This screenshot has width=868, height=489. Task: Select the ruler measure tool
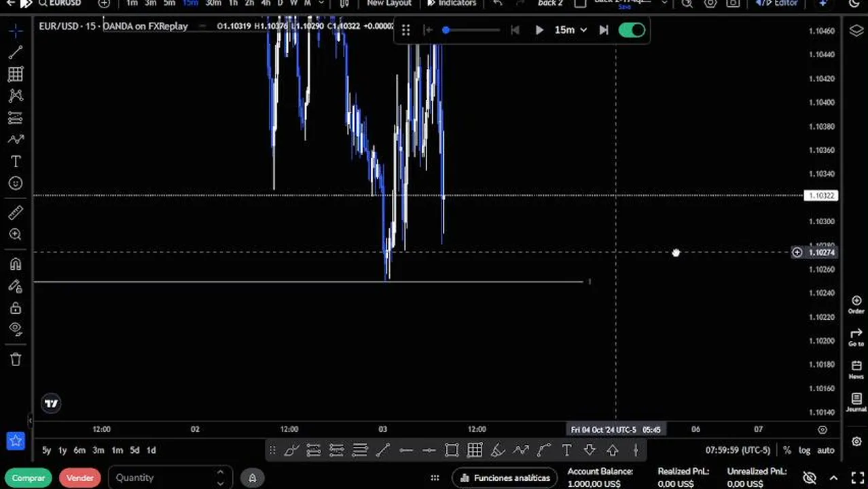[x=16, y=213]
